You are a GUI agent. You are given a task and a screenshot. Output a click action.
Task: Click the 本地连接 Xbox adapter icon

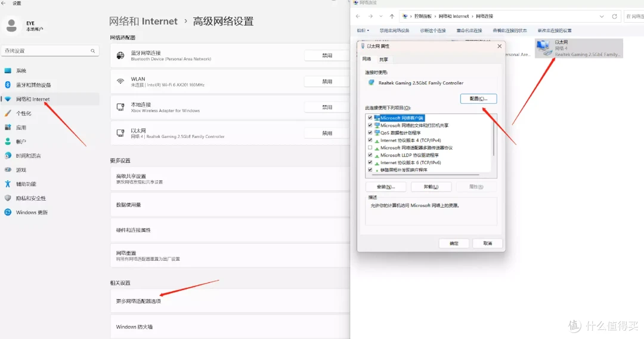[120, 107]
